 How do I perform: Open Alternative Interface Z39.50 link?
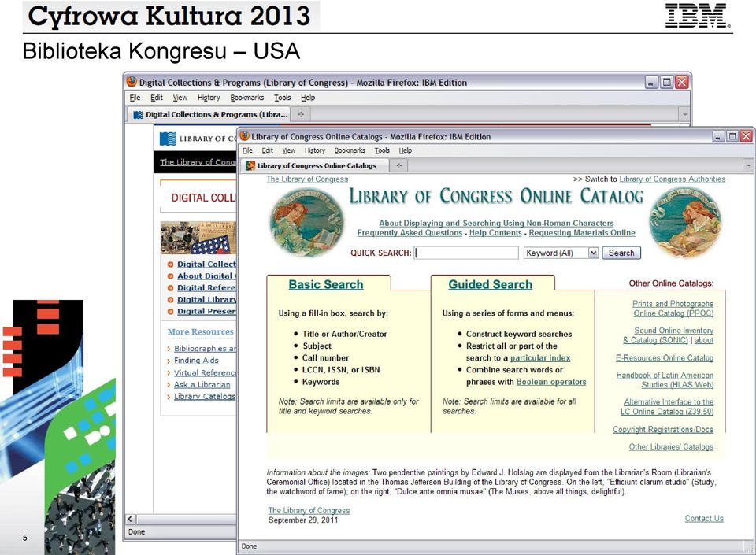tap(667, 407)
